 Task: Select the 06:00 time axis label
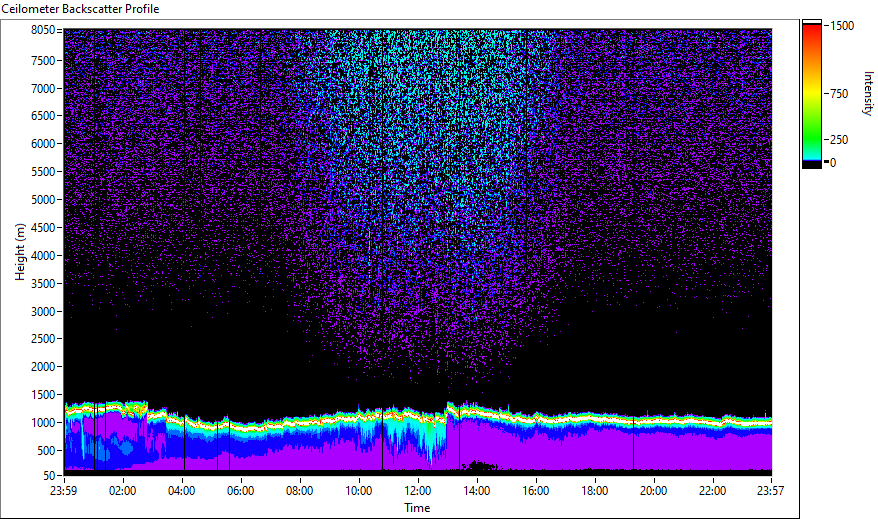(x=240, y=491)
